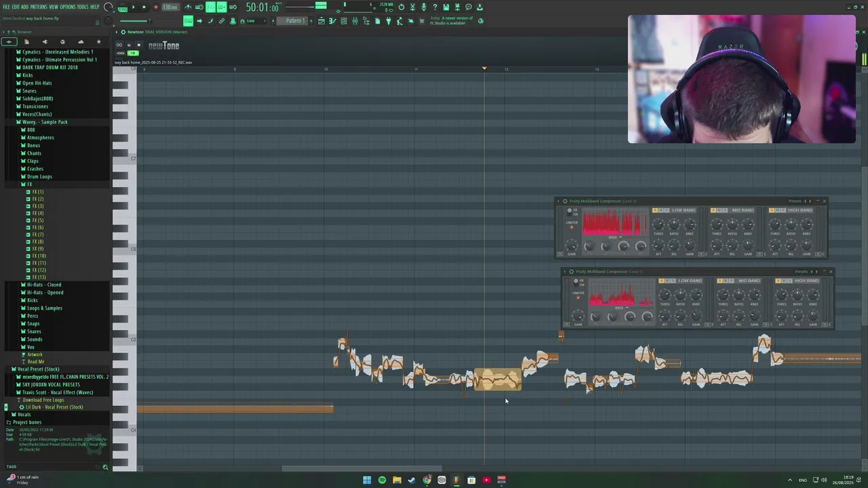Toggle LIMITER in lower Multiband Compressor
The width and height of the screenshot is (868, 488).
[x=578, y=298]
